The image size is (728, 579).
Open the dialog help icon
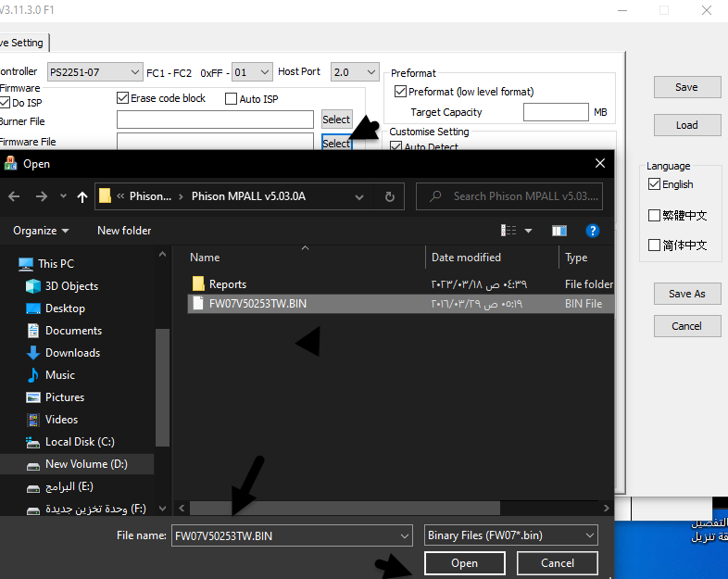point(593,231)
